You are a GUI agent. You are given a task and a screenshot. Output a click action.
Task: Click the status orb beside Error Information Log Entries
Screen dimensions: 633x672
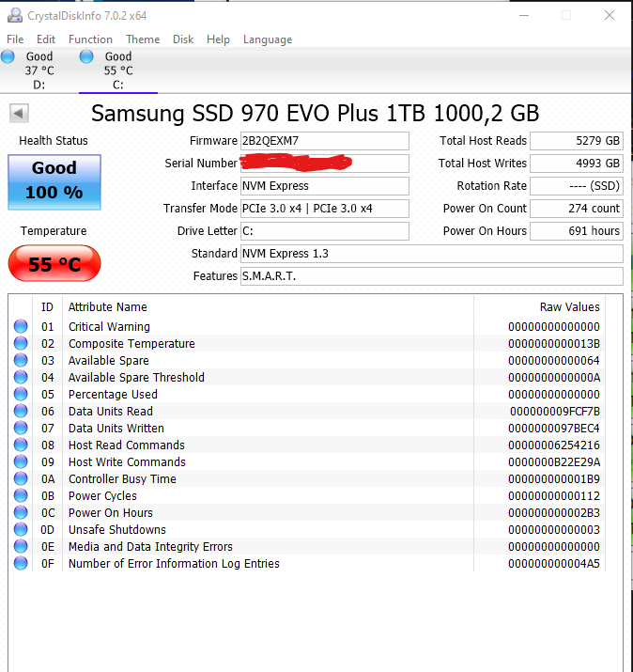click(x=21, y=564)
